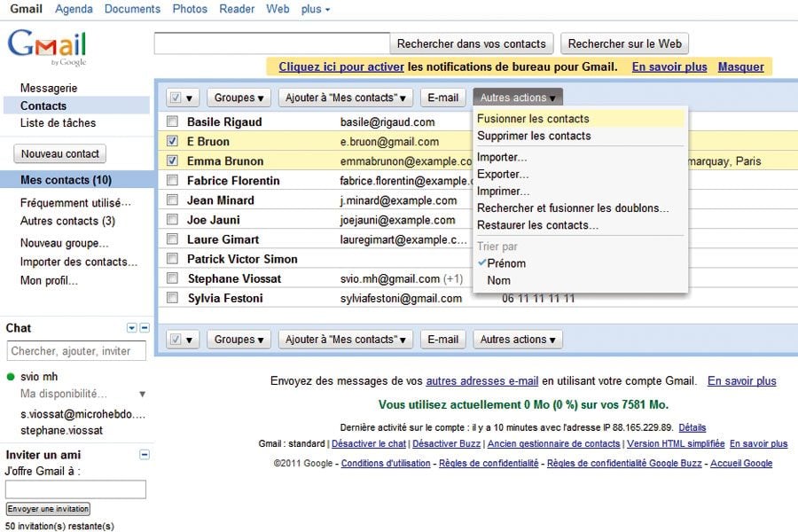Click the green status dot beside svio mh
The width and height of the screenshot is (798, 532).
pos(11,377)
